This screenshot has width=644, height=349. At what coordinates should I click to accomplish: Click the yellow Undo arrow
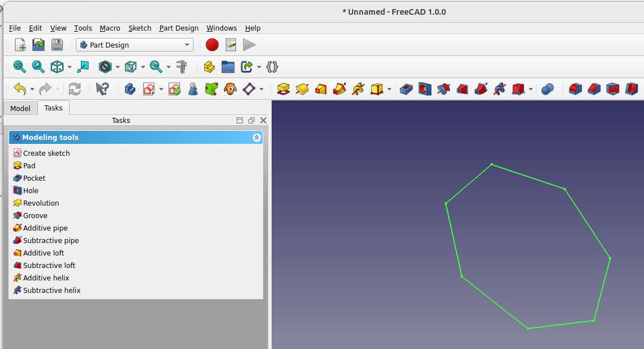click(20, 89)
